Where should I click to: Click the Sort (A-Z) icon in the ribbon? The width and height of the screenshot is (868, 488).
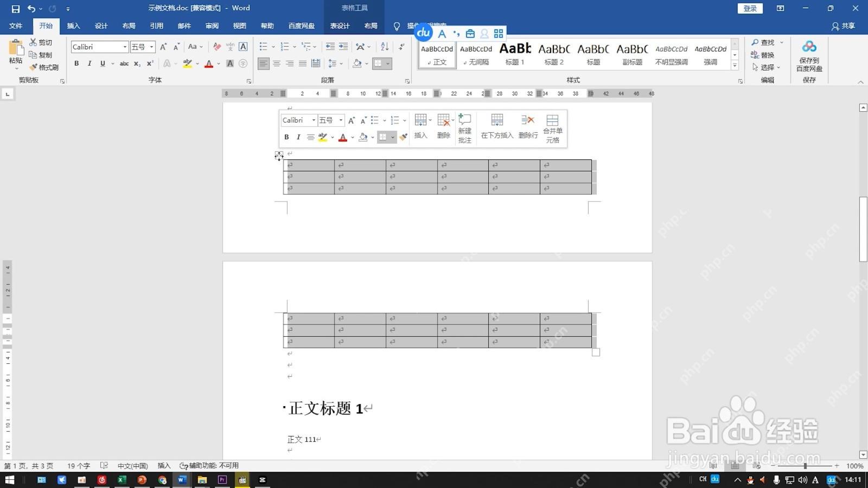(x=385, y=47)
